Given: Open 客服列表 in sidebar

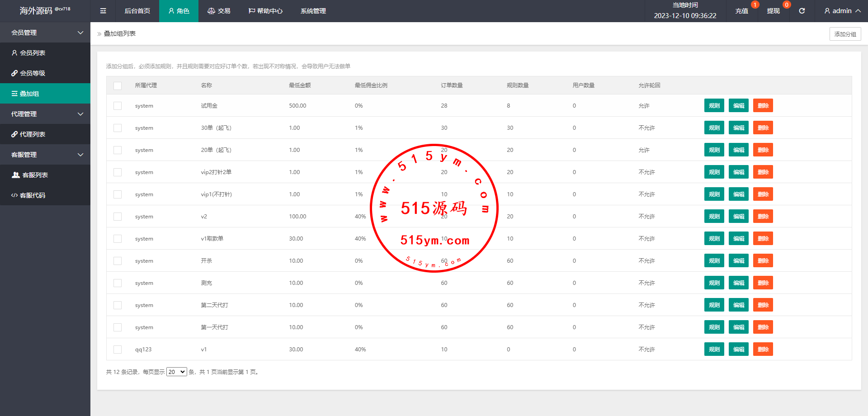Looking at the screenshot, I should pos(35,175).
